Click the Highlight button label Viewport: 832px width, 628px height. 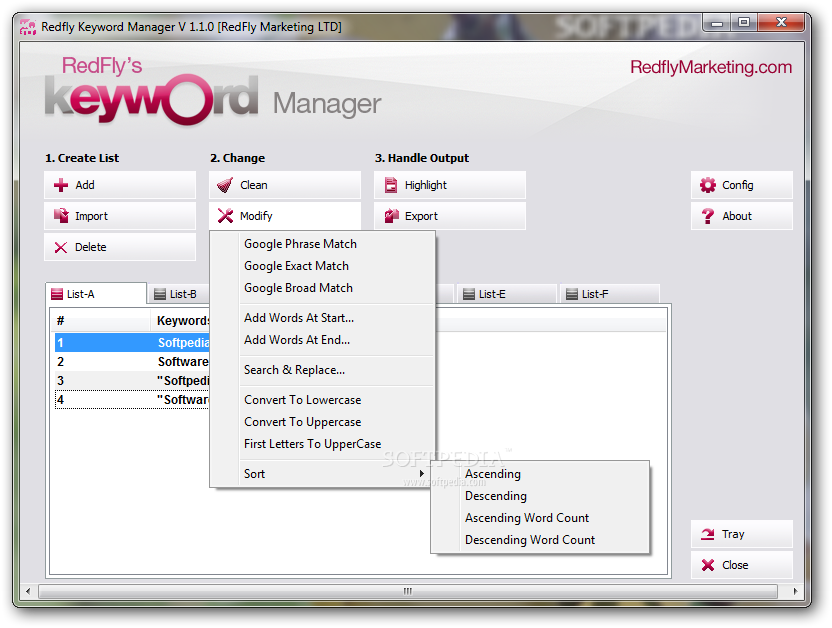click(426, 185)
